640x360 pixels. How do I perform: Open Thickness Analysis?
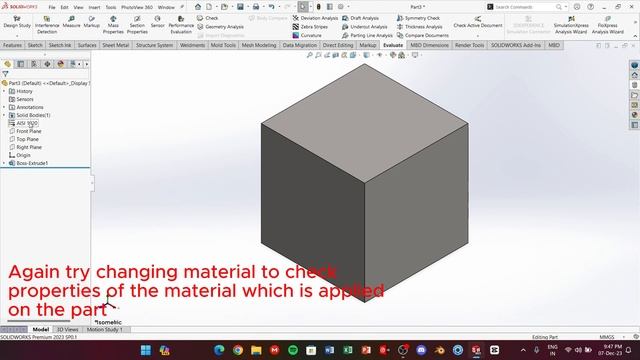[420, 27]
